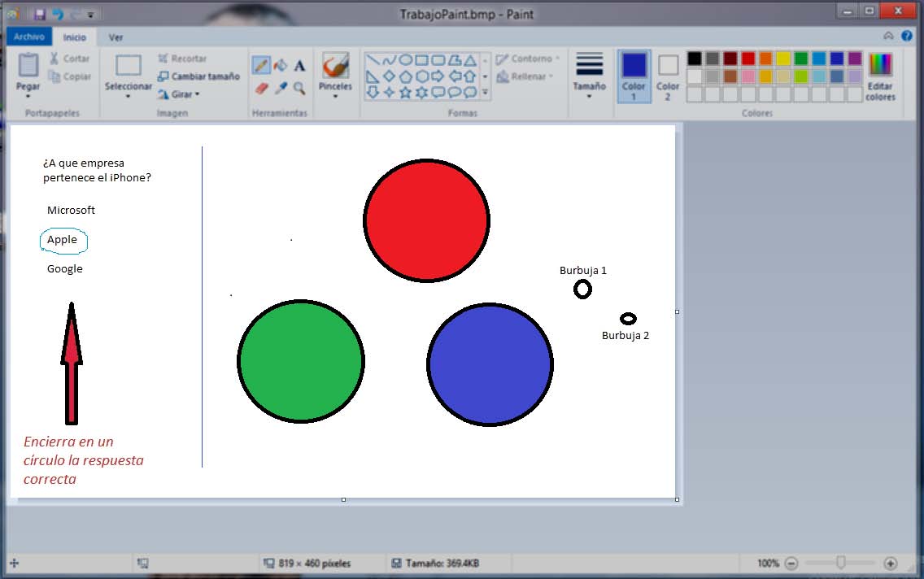Select the Pencil tool
This screenshot has height=579, width=924.
(x=261, y=65)
